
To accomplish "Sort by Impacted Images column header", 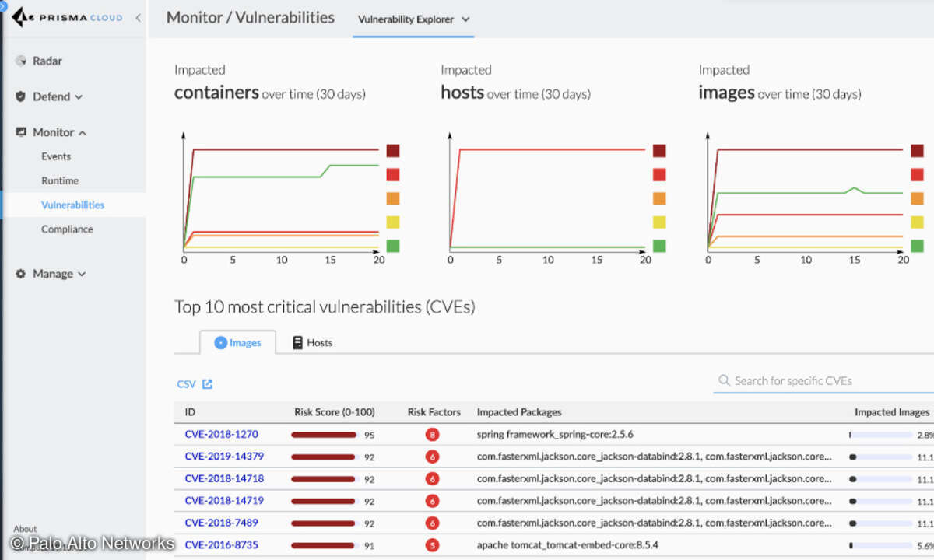I will [892, 412].
